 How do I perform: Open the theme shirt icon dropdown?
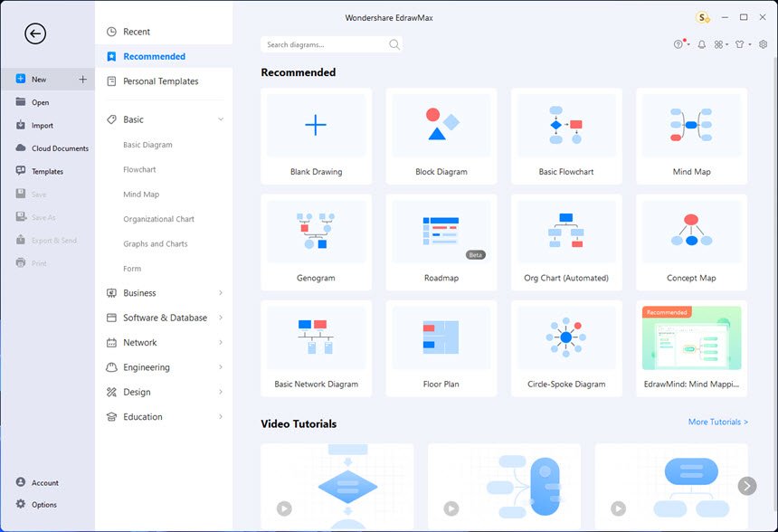743,44
